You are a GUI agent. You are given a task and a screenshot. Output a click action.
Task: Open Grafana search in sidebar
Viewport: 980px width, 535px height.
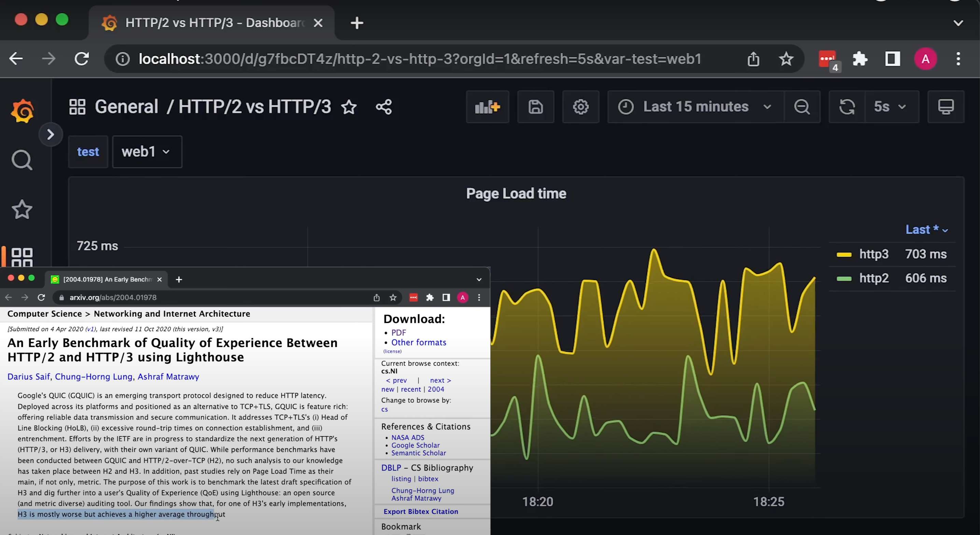(x=22, y=160)
